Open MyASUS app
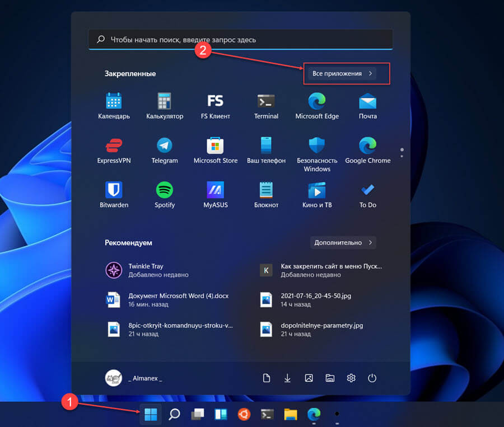 click(216, 195)
